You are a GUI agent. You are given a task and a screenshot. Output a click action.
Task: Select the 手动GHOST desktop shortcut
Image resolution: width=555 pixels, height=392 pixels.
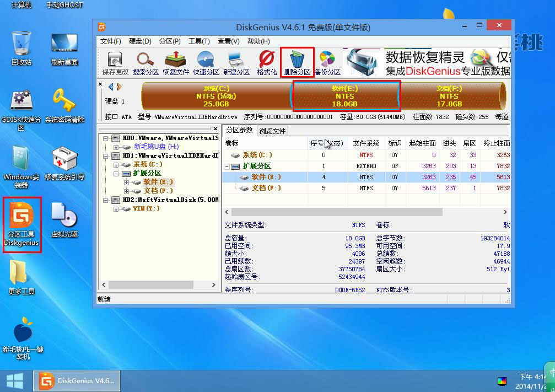click(64, 5)
